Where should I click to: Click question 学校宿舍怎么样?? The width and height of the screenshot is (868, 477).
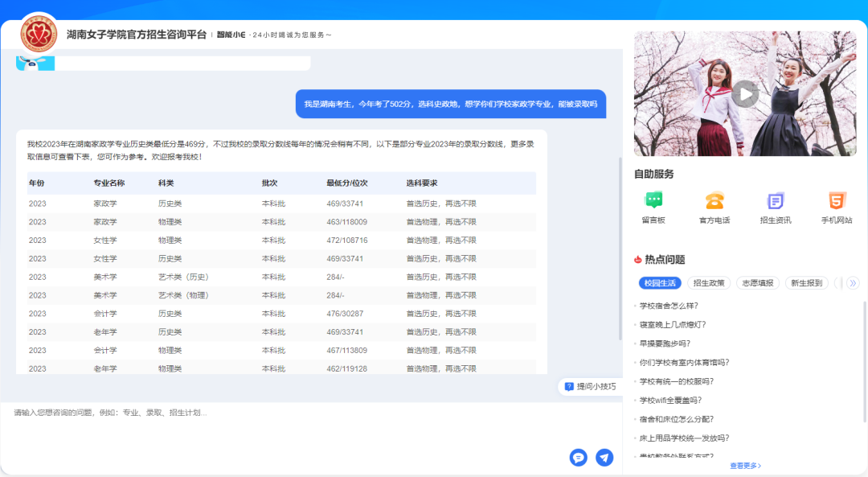(x=669, y=306)
